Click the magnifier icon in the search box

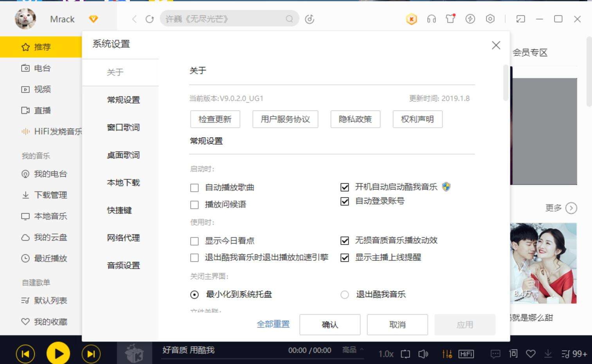coord(289,19)
